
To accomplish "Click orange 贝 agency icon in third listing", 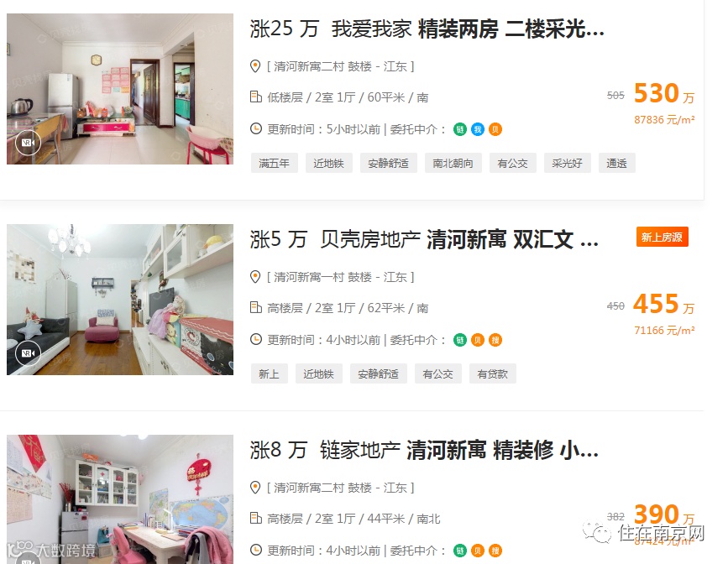I will point(477,551).
